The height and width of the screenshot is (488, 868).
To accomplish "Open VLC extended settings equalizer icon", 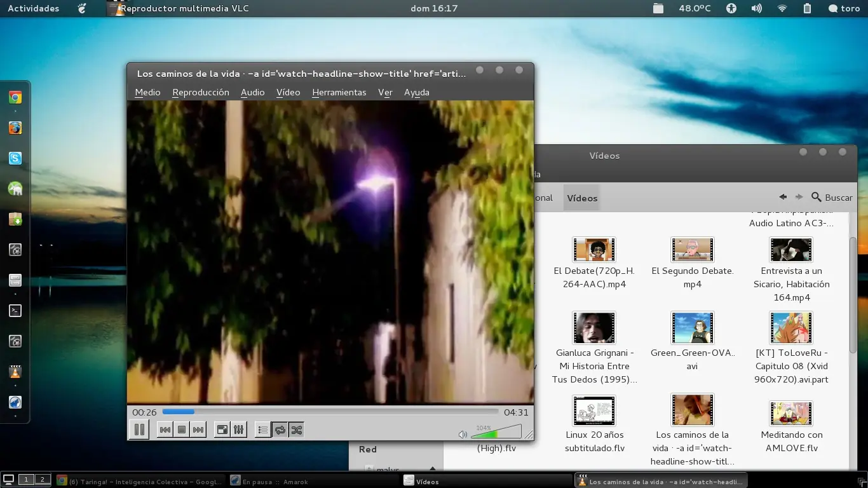I will 238,430.
